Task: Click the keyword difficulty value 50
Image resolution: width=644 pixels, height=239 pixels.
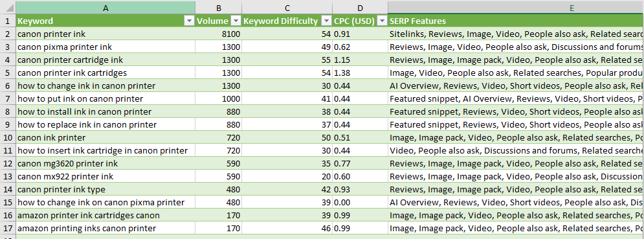Action: point(287,138)
